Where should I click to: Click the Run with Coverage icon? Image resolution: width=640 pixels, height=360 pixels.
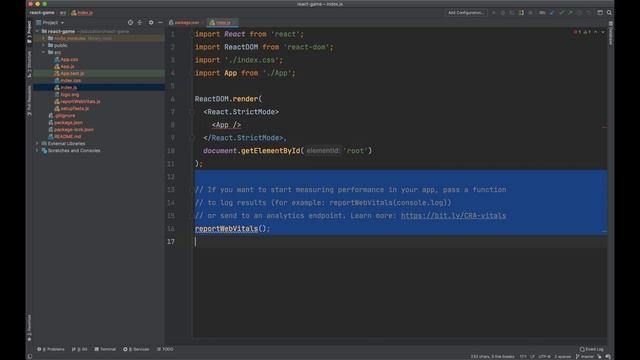(512, 13)
